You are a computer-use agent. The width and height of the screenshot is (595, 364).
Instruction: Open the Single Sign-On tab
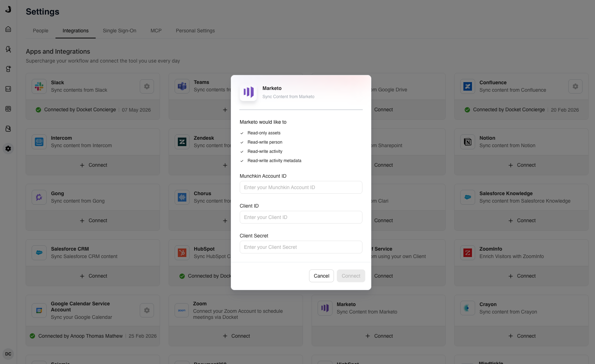pos(119,31)
